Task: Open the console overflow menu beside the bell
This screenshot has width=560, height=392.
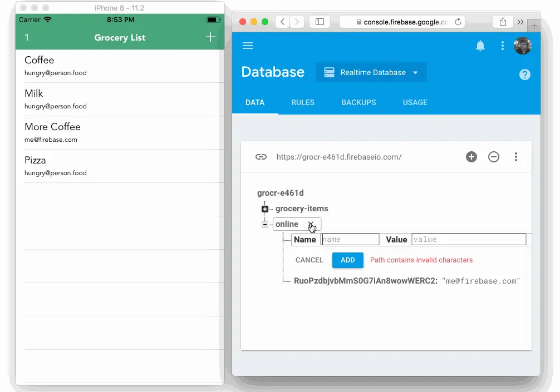Action: tap(503, 46)
